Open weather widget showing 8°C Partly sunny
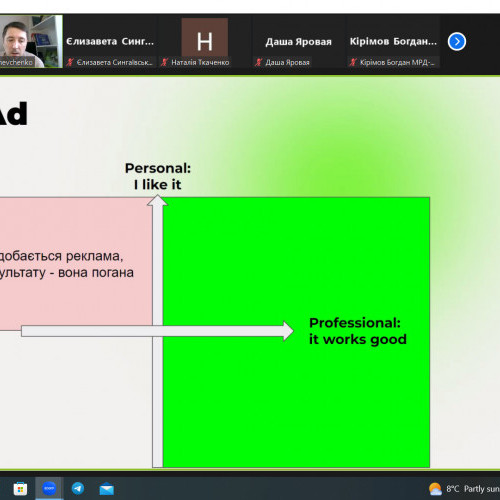The width and height of the screenshot is (500, 500). point(464,489)
